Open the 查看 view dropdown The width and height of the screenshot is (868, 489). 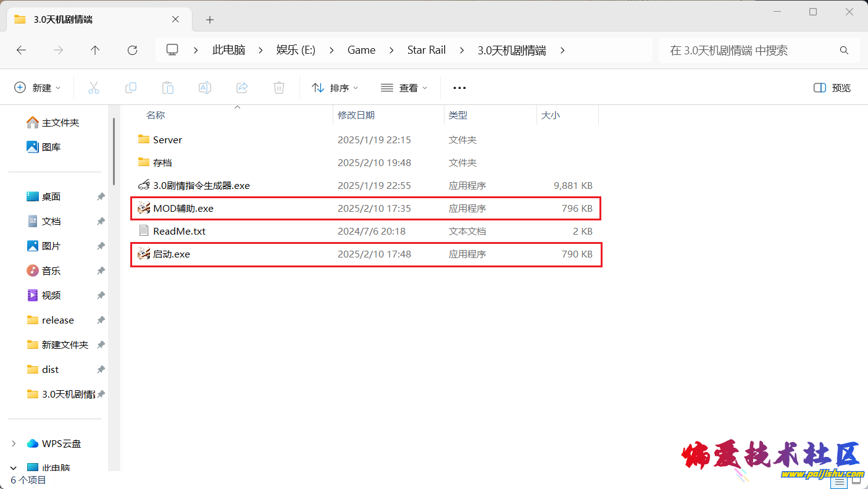(x=404, y=88)
